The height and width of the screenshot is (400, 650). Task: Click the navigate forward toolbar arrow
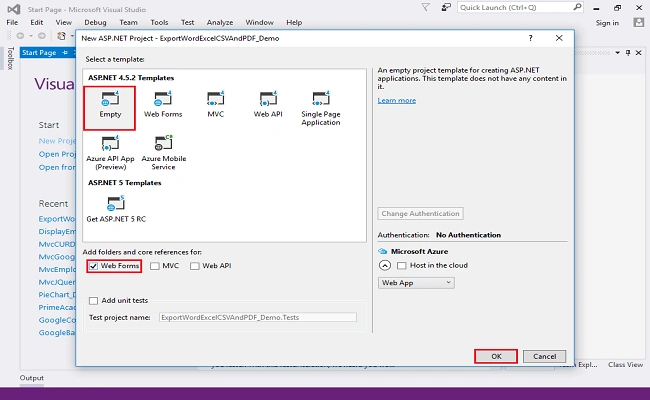pyautogui.click(x=42, y=36)
